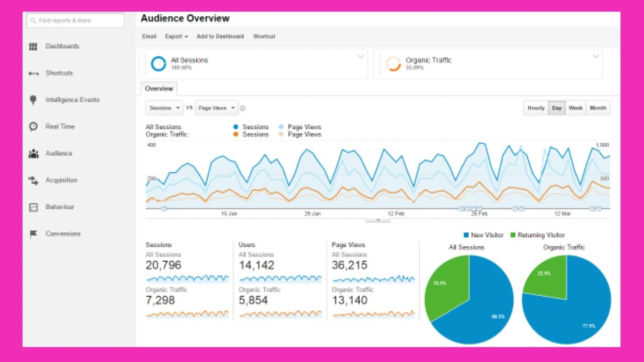Viewport: 644px width, 362px height.
Task: Click the search magnifier icon
Action: (x=33, y=21)
